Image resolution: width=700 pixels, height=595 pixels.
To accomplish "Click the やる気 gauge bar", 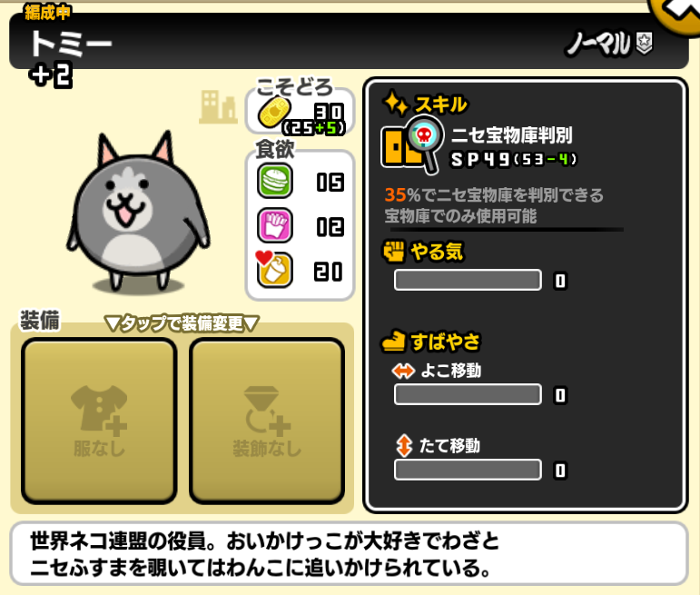I will (x=468, y=280).
